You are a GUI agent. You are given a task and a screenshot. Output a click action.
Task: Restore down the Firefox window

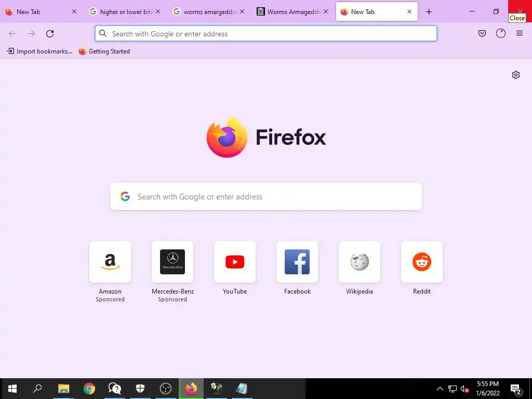(x=496, y=11)
